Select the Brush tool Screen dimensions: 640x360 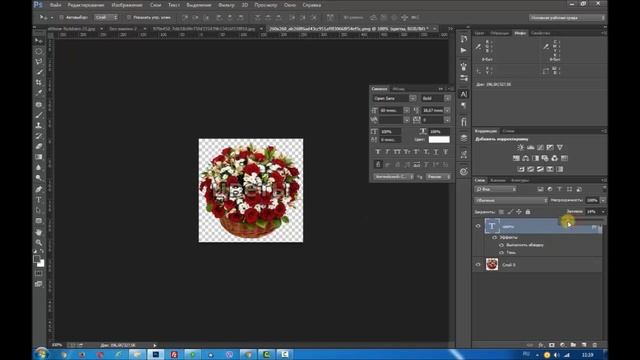click(39, 115)
